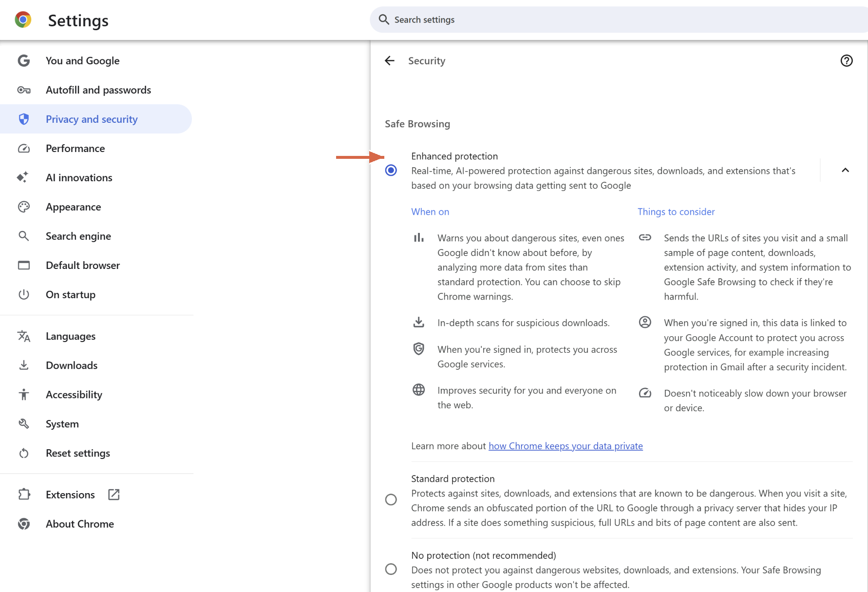The height and width of the screenshot is (592, 868).
Task: Click the Chrome logo icon
Action: pyautogui.click(x=23, y=20)
